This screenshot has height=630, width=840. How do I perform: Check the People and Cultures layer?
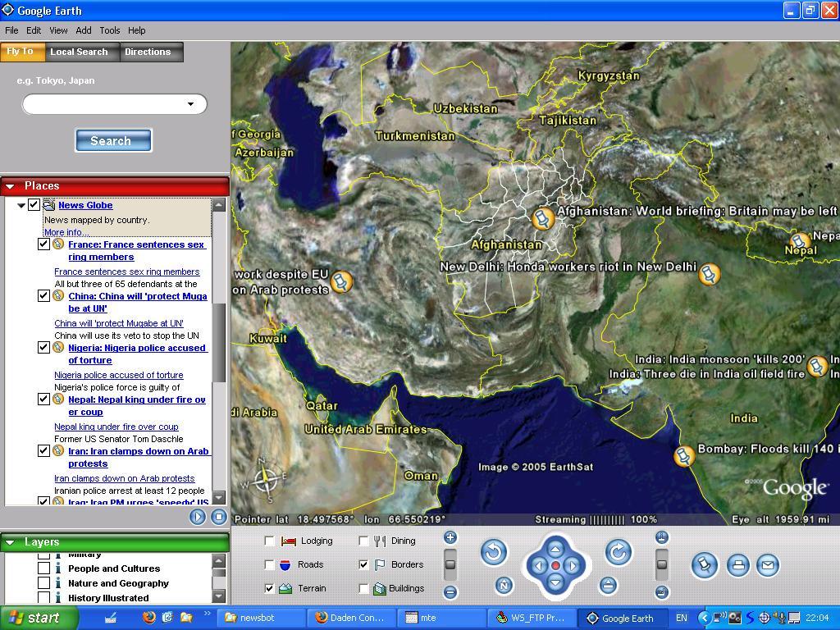click(44, 568)
